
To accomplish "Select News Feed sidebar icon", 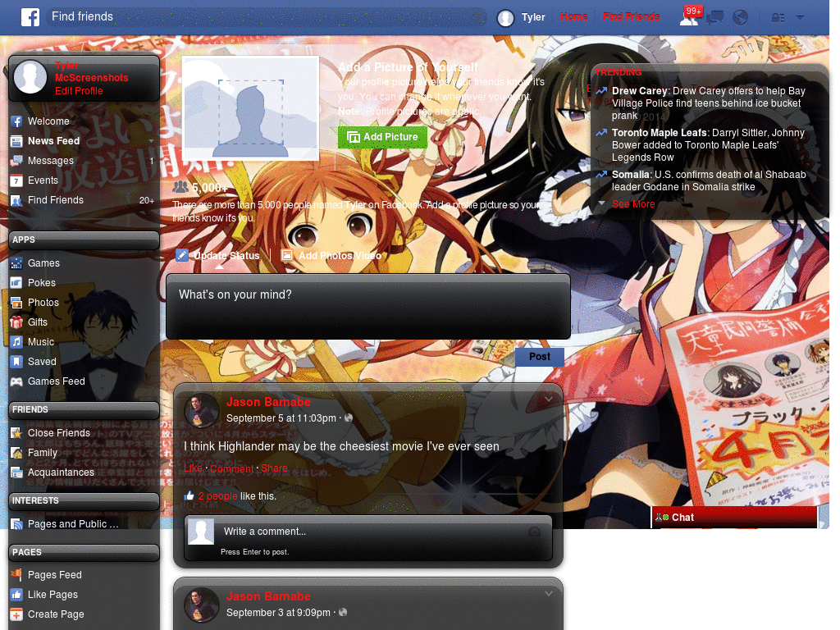I will click(x=16, y=141).
